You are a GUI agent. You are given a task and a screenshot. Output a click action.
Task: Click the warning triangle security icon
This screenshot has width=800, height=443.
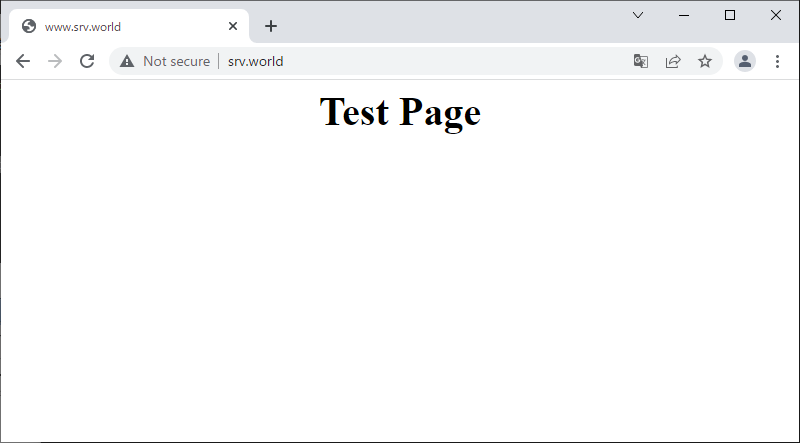click(x=127, y=61)
